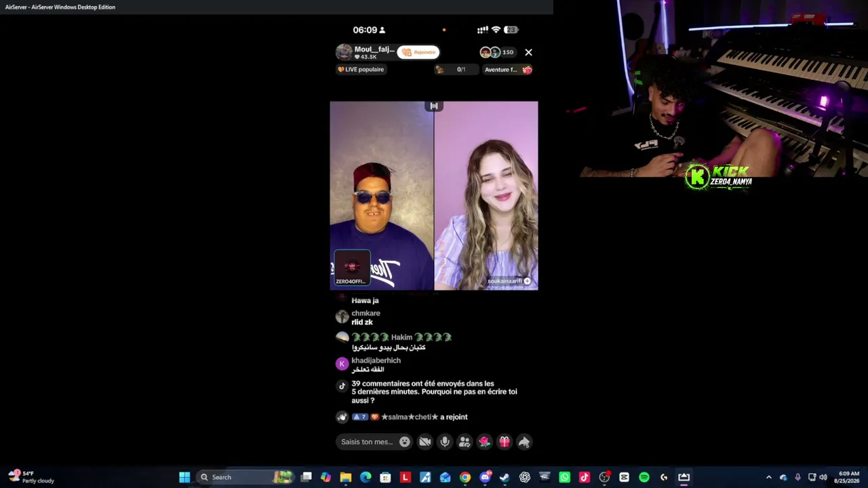Open Discord from the taskbar
Screen dimensions: 868x488
[x=485, y=477]
